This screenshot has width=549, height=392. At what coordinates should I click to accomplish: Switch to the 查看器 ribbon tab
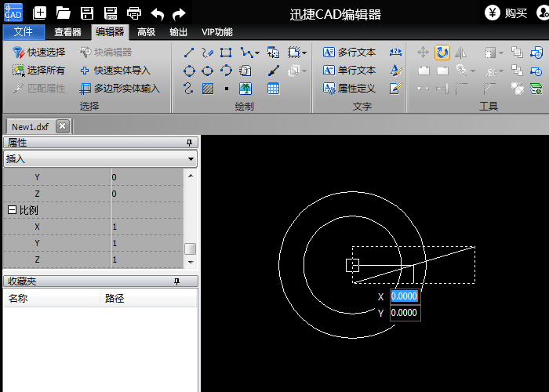tap(68, 32)
